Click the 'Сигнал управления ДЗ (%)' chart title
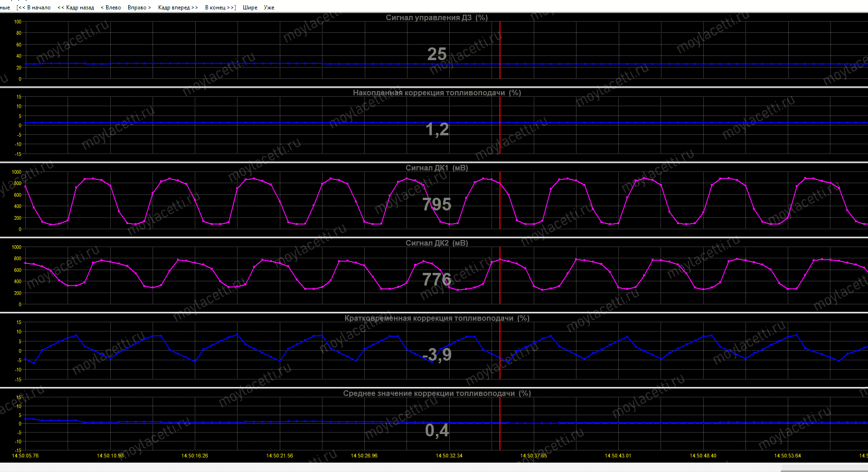This screenshot has width=868, height=472. (x=437, y=17)
